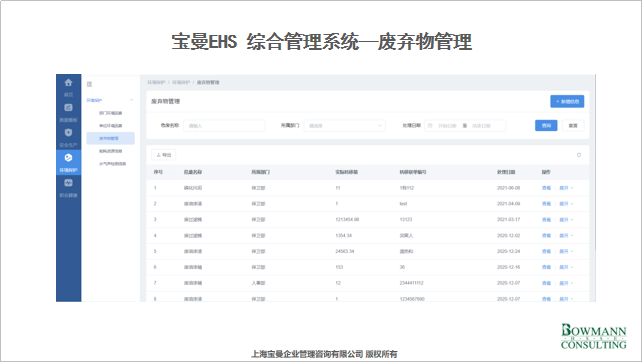Click 查看 for row 5
This screenshot has height=363, width=643.
(546, 251)
